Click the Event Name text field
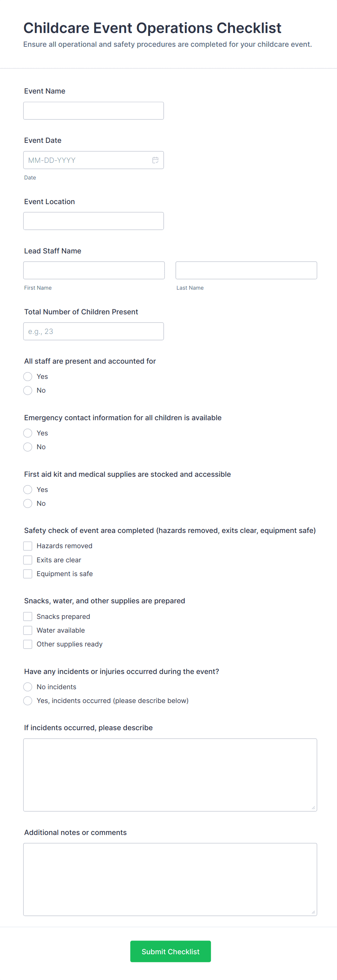The width and height of the screenshot is (337, 980). 93,111
